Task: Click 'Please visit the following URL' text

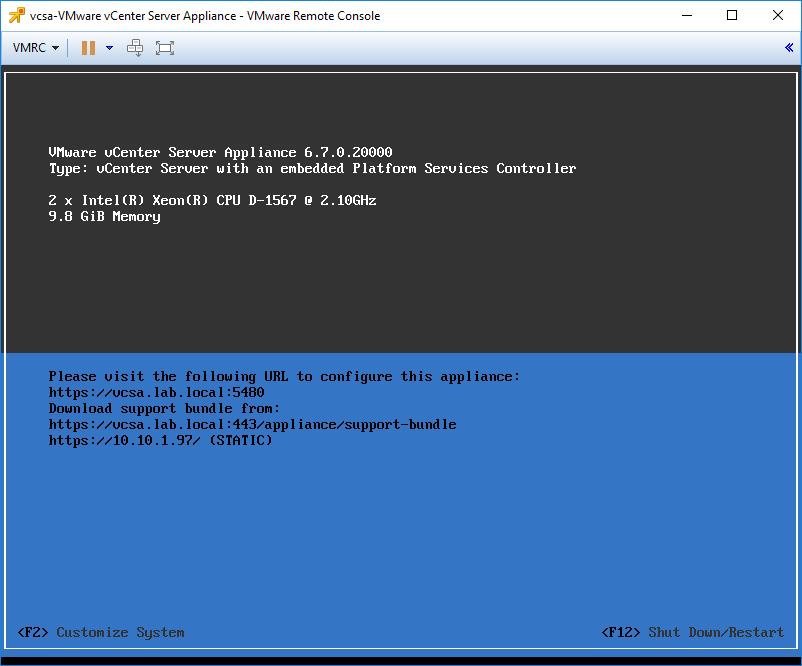Action: pos(284,376)
